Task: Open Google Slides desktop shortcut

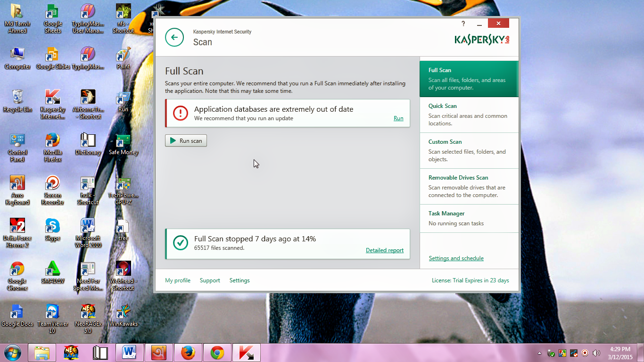Action: (52, 58)
